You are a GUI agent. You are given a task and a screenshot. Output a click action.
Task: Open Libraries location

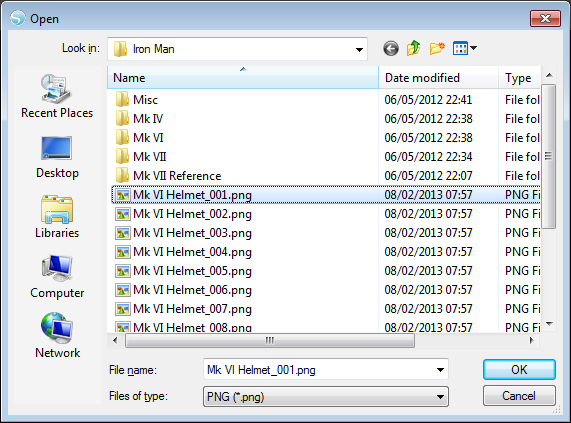pyautogui.click(x=57, y=217)
